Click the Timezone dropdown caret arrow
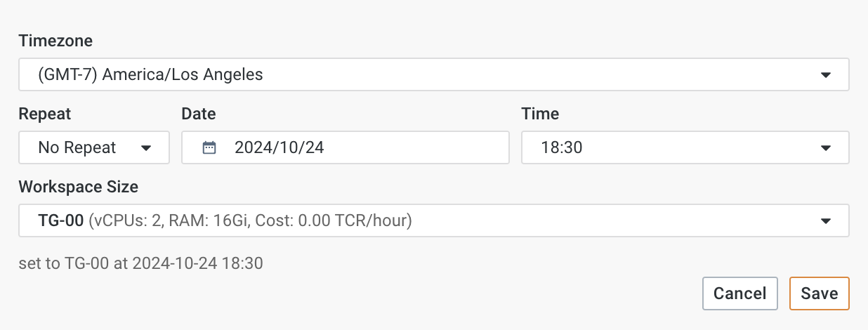 pyautogui.click(x=826, y=74)
